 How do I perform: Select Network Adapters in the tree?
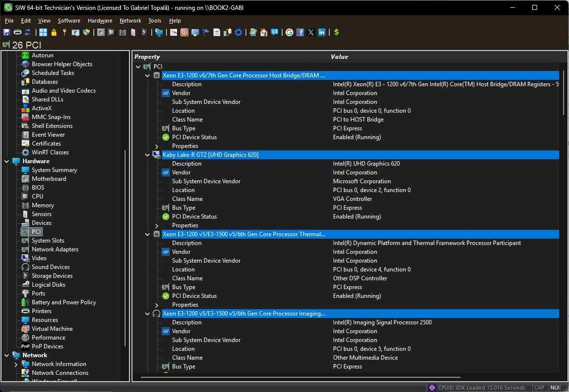(55, 249)
